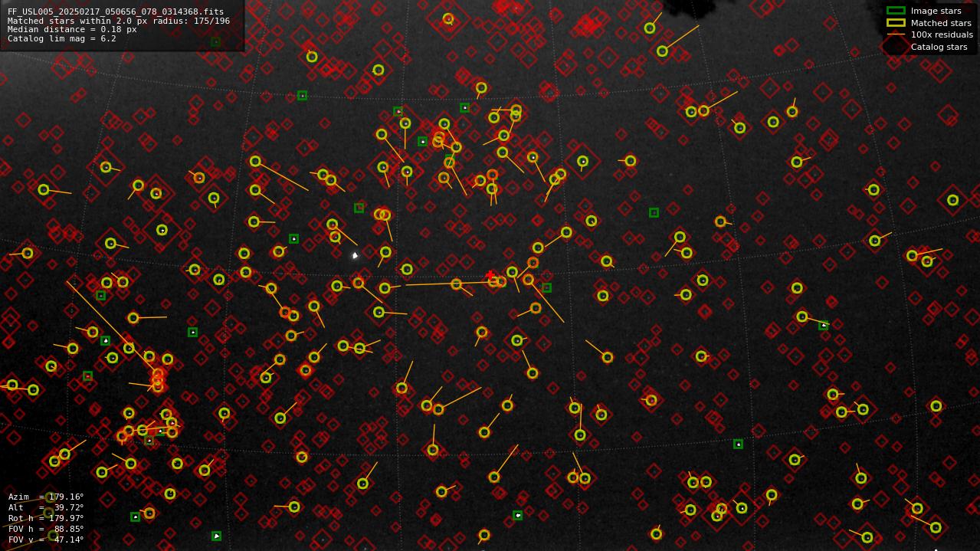Select the matched stars count 175/196 line
Viewport: 980px width, 551px height.
119,21
